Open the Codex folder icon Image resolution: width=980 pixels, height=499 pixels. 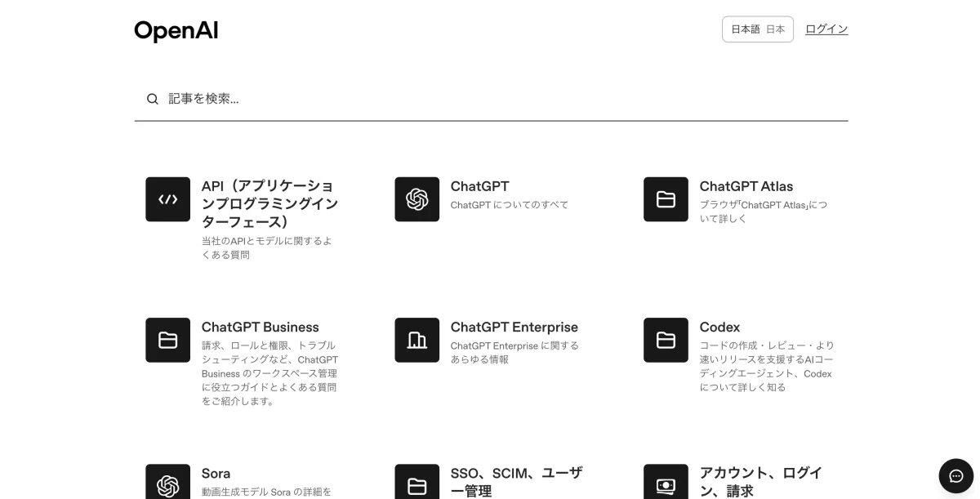(x=666, y=340)
